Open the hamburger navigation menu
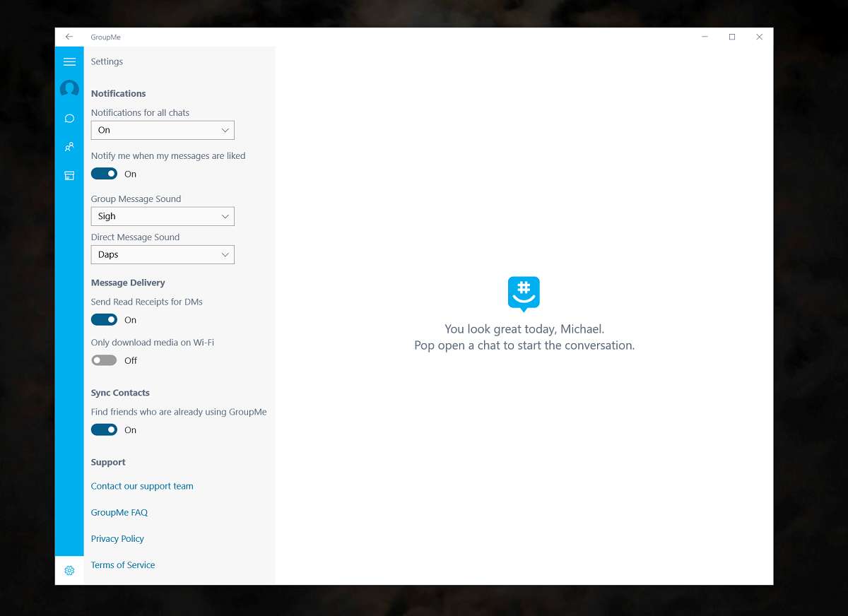848x616 pixels. [69, 62]
